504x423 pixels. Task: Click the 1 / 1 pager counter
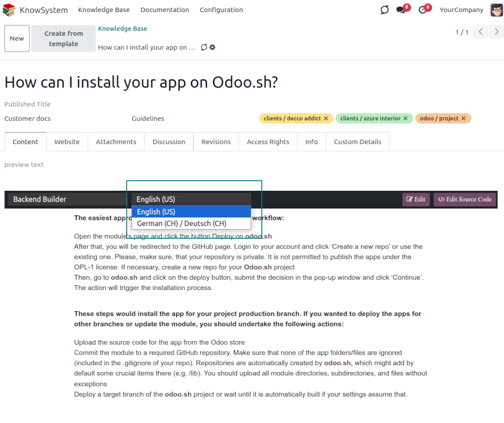[x=462, y=32]
